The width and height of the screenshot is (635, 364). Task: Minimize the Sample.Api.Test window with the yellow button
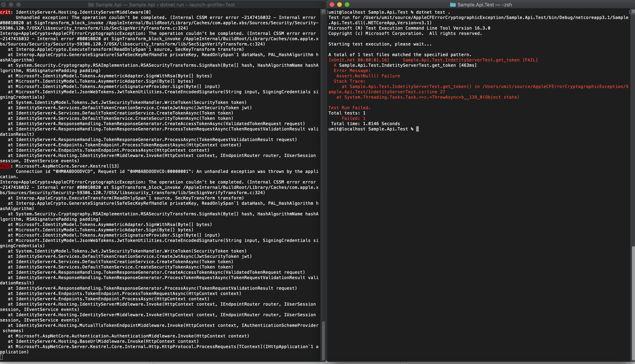click(x=339, y=5)
